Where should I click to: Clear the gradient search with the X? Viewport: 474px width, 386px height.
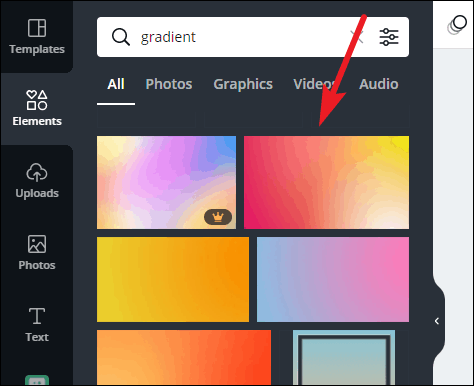(x=357, y=37)
